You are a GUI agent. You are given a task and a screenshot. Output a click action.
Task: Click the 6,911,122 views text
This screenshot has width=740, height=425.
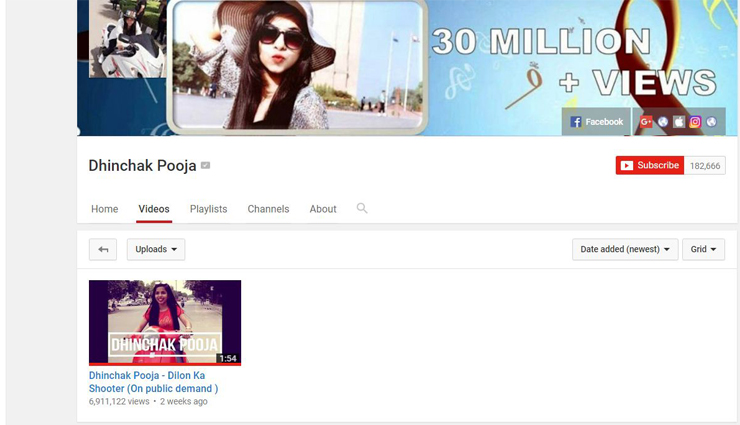119,401
